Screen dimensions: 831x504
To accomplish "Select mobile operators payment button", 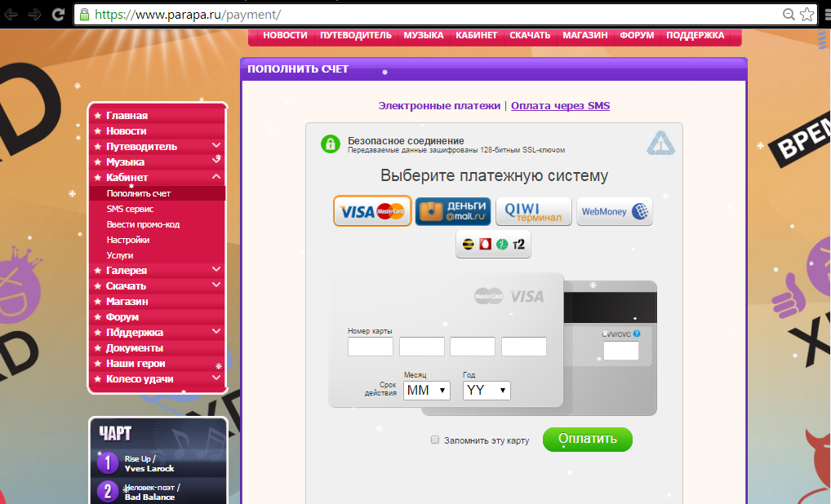I will pyautogui.click(x=493, y=244).
